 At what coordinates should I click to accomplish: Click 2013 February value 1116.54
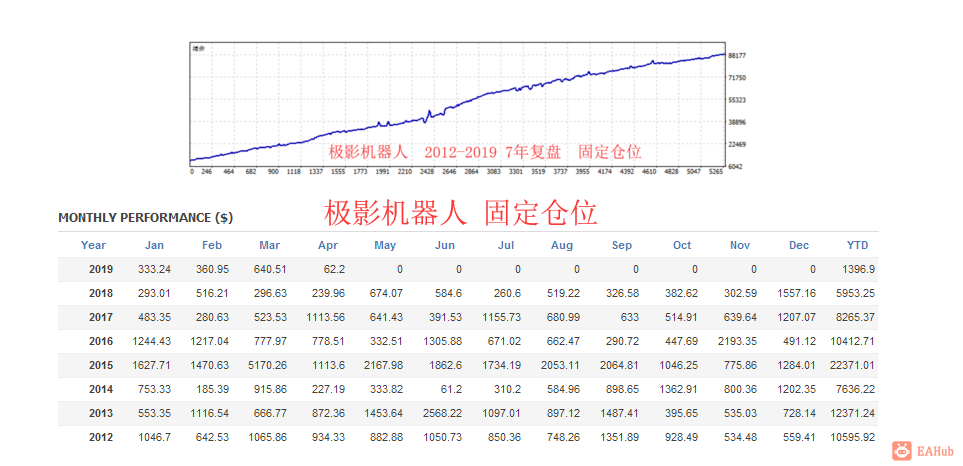(209, 413)
